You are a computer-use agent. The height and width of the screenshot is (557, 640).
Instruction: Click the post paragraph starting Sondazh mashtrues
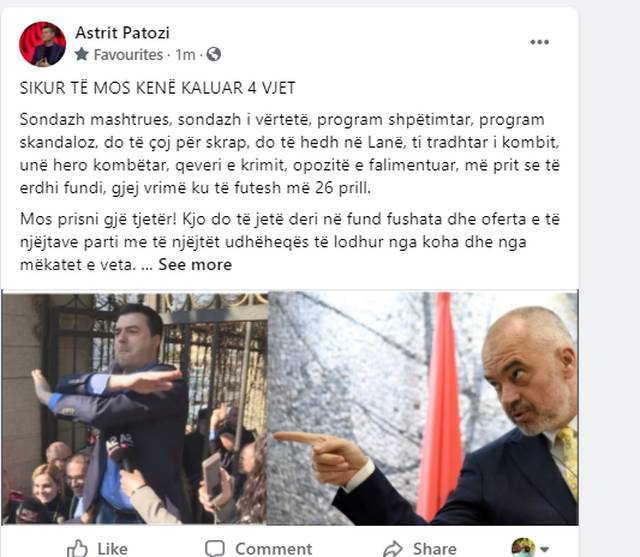[x=289, y=154]
